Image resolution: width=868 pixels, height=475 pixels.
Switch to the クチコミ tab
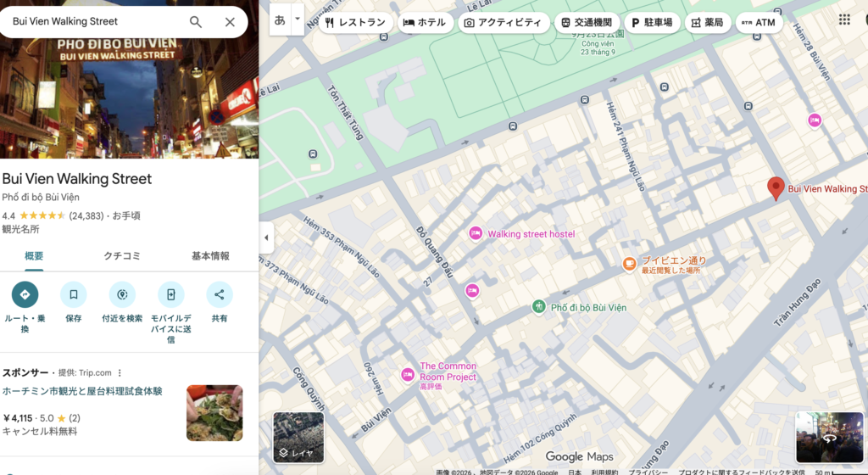point(122,256)
